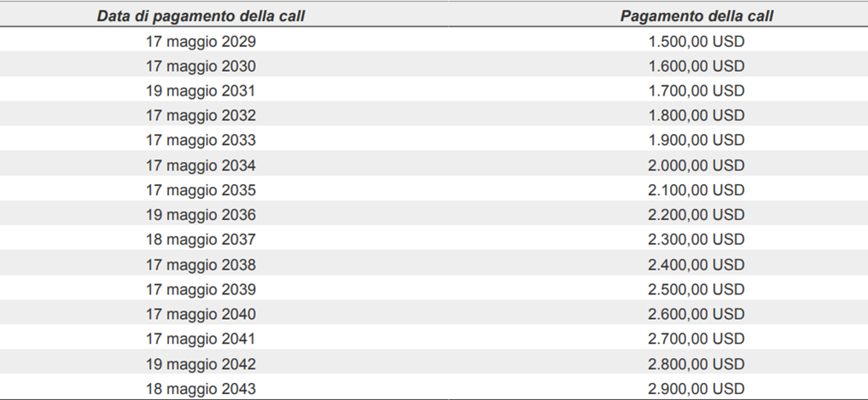This screenshot has height=400, width=868.
Task: Click the 1.600,00 USD cell
Action: click(696, 67)
